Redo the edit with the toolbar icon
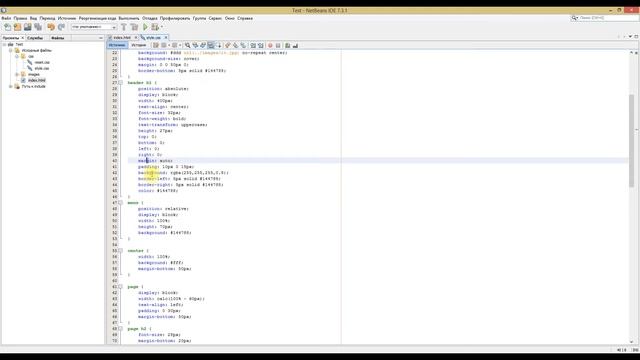This screenshot has height=360, width=640. tap(61, 27)
